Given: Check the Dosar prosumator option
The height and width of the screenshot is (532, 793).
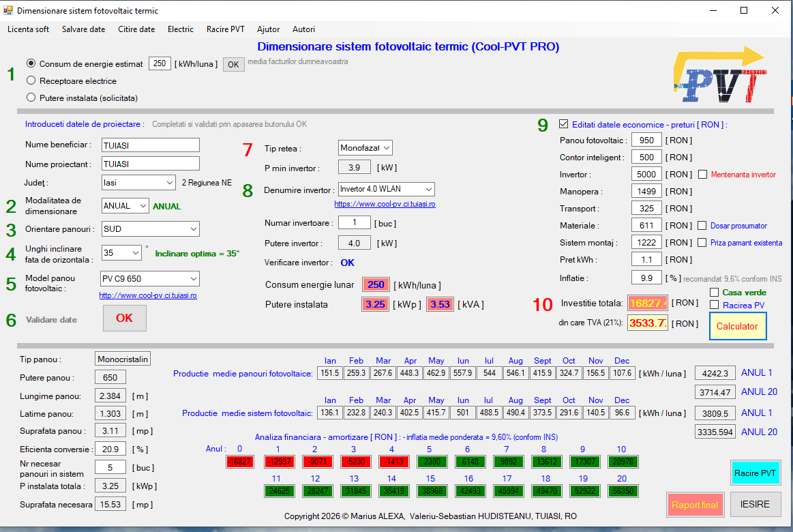Looking at the screenshot, I should pos(702,226).
